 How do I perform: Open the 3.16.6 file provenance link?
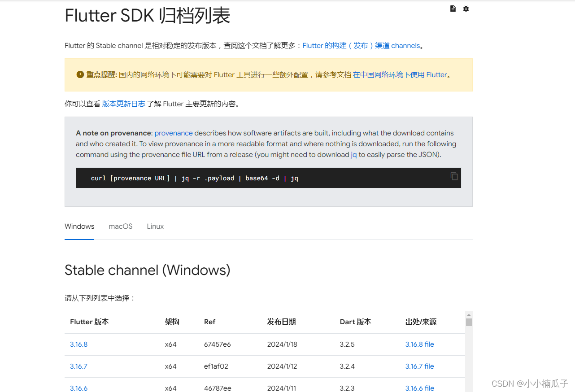tap(420, 388)
